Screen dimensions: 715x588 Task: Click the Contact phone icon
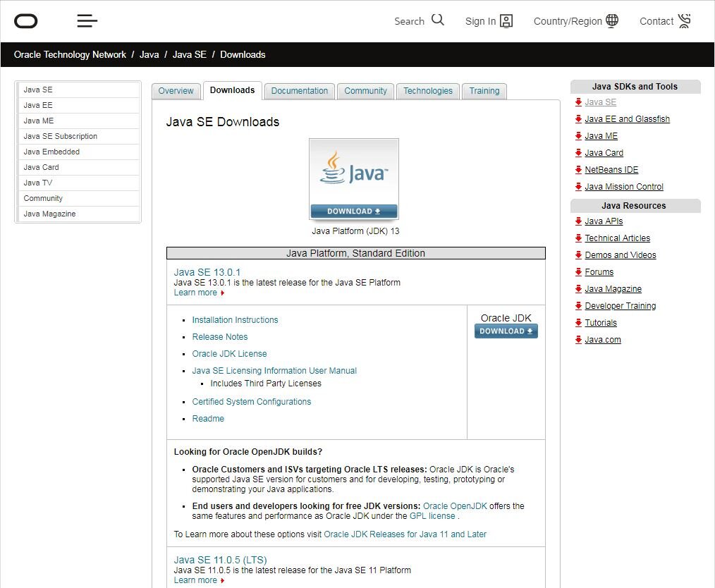click(685, 21)
